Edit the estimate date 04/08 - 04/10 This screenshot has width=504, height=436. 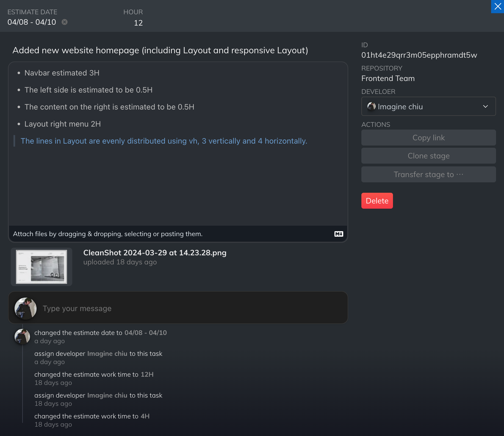(x=32, y=22)
